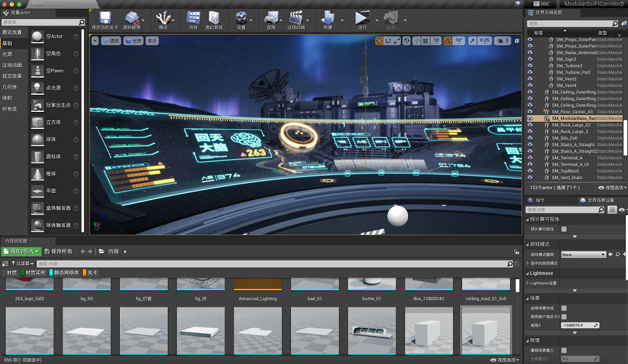Image resolution: width=628 pixels, height=364 pixels.
Task: Click the 保存当前关卡 save icon
Action: (x=104, y=18)
